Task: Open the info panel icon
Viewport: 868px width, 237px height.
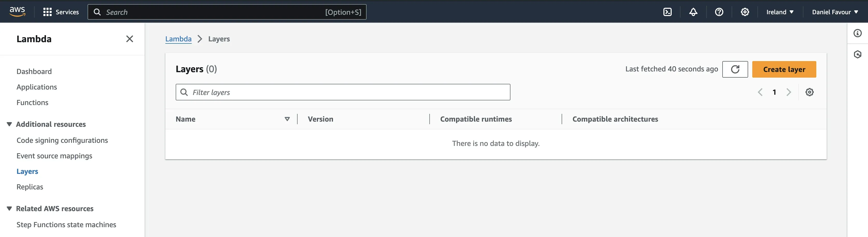Action: click(858, 33)
